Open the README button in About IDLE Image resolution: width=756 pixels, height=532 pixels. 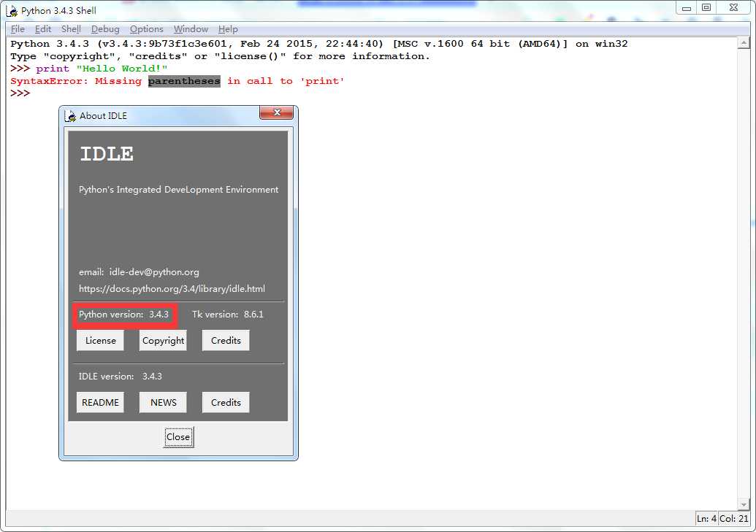tap(100, 402)
